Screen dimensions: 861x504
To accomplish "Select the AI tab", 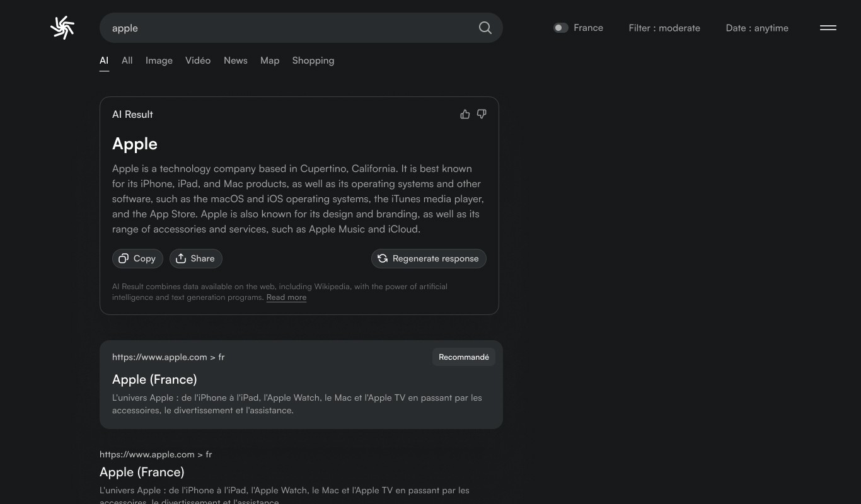I will 104,60.
